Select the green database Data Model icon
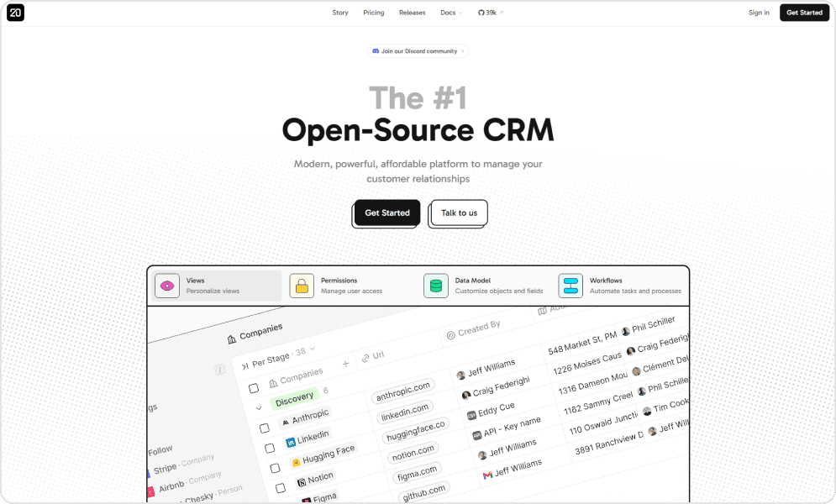The width and height of the screenshot is (836, 504). click(x=435, y=286)
